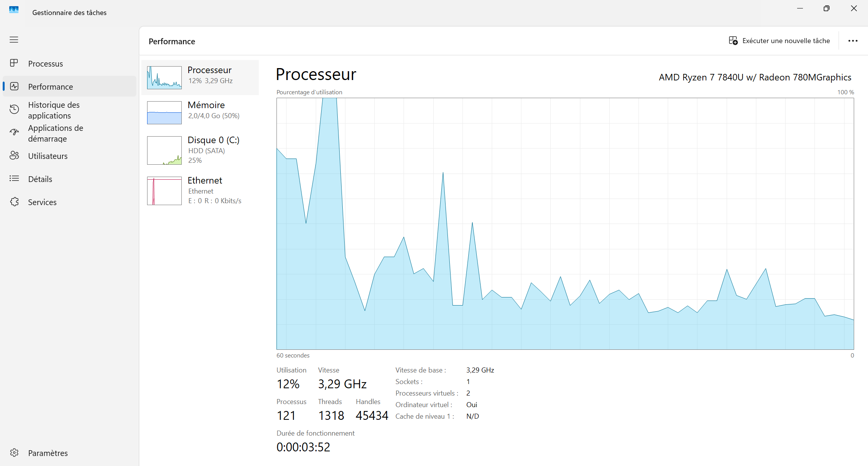Click the Processus sidebar icon
The height and width of the screenshot is (466, 868).
(x=14, y=63)
